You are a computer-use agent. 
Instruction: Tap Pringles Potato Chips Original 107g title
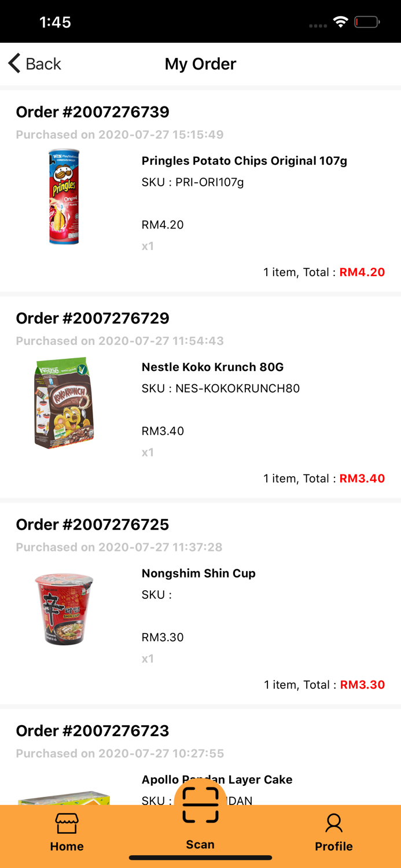[x=244, y=161]
